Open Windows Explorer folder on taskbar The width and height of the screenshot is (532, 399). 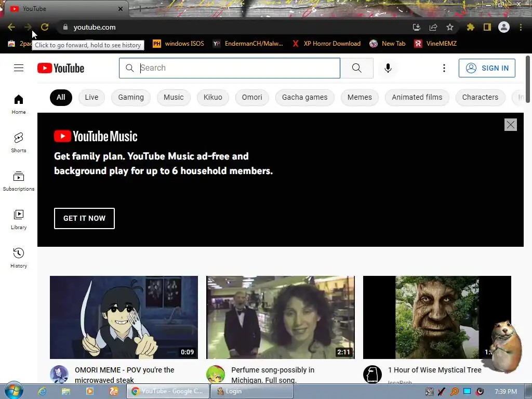(x=66, y=391)
